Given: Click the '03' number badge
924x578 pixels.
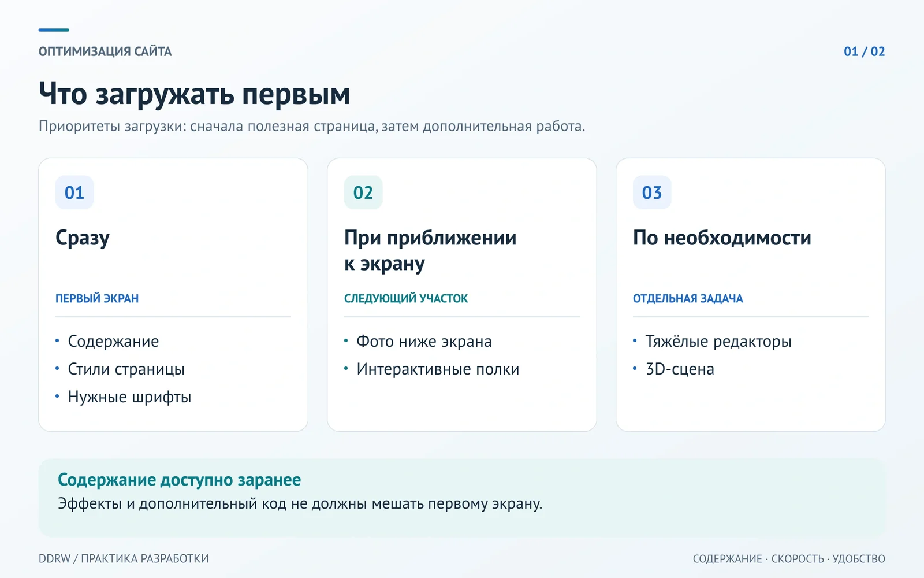Looking at the screenshot, I should point(652,192).
